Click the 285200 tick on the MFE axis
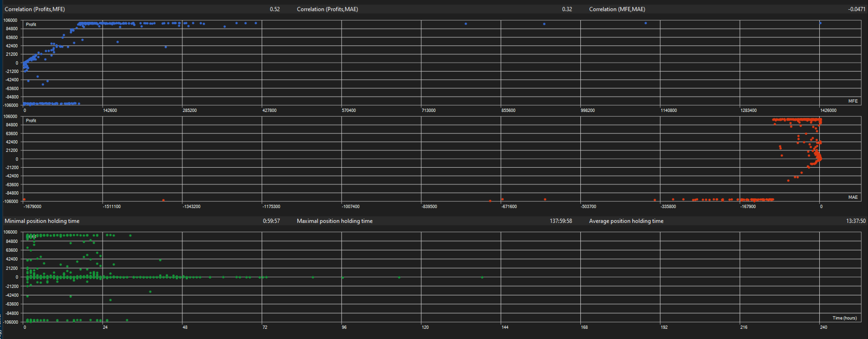 click(190, 111)
